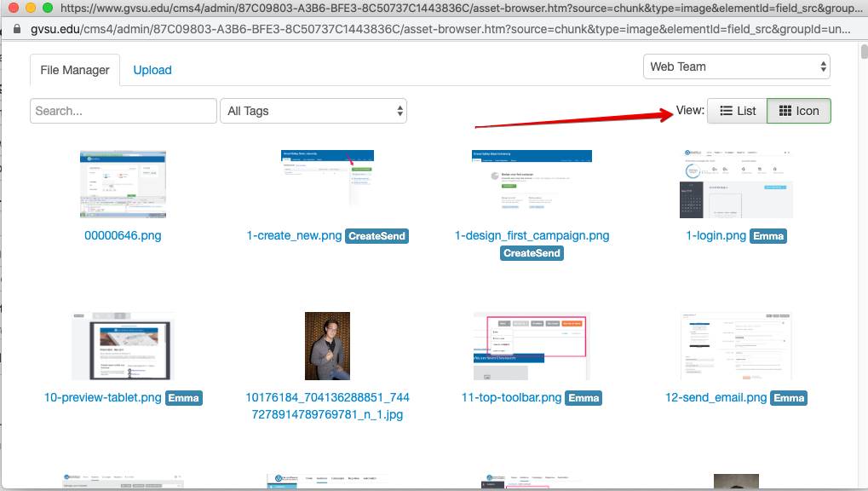Image resolution: width=868 pixels, height=491 pixels.
Task: Open the Web Team group dropdown
Action: click(736, 66)
